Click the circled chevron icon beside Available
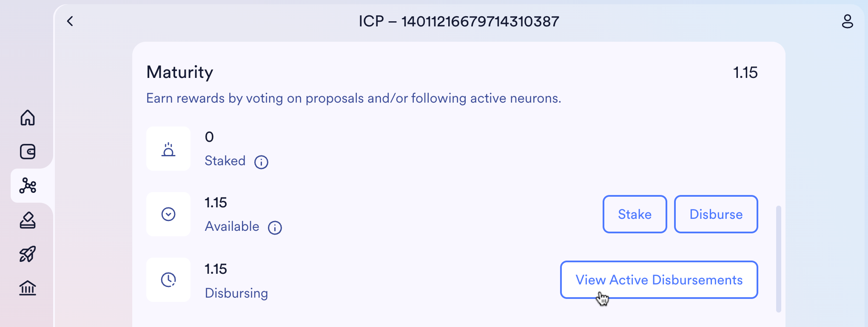The width and height of the screenshot is (868, 327). (168, 214)
